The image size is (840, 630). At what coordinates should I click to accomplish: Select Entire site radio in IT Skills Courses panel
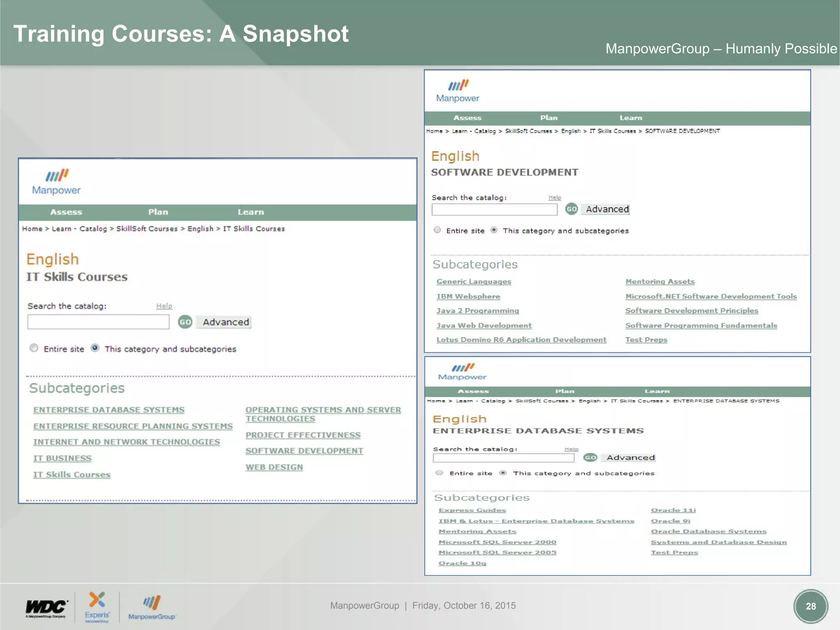pos(34,348)
